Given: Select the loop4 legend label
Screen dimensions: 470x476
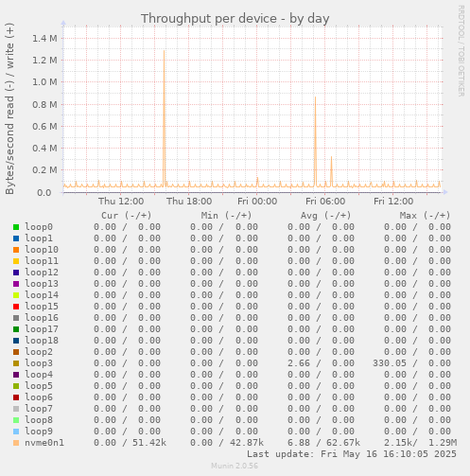Looking at the screenshot, I should [39, 375].
